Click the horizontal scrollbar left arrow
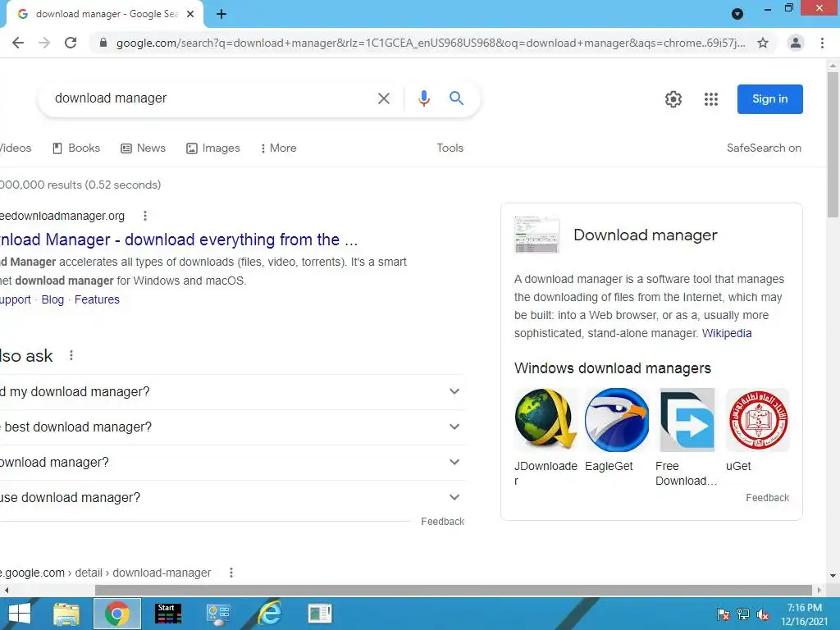840x630 pixels. click(x=6, y=590)
